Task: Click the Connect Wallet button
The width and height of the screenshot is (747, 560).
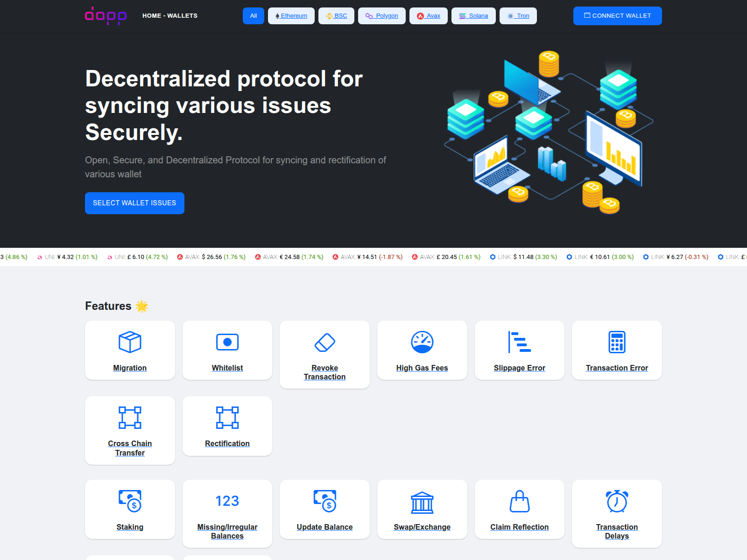Action: (618, 16)
